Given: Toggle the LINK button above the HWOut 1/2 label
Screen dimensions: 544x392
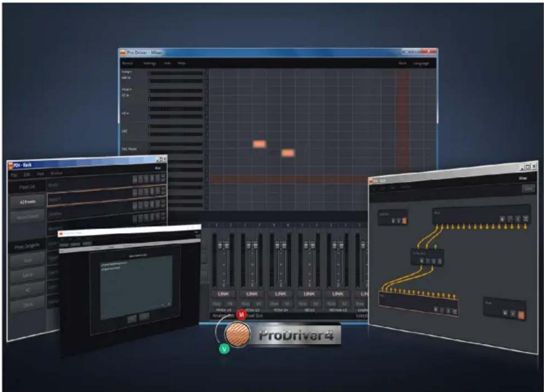Looking at the screenshot, I should (223, 294).
